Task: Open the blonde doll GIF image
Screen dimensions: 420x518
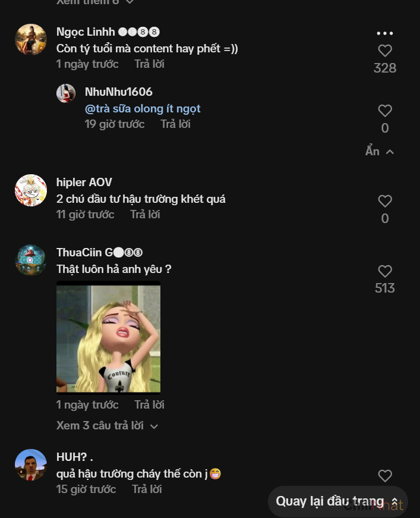Action: pos(108,338)
